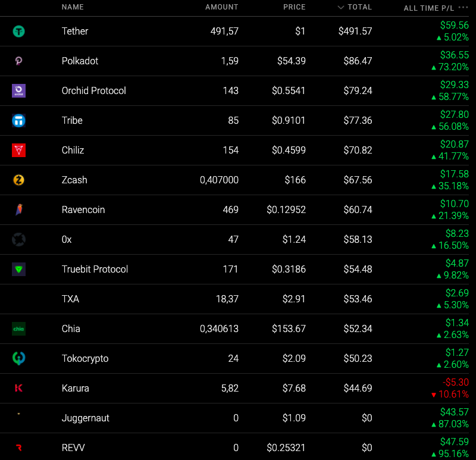Click the Juggernaut icon

tap(18, 414)
